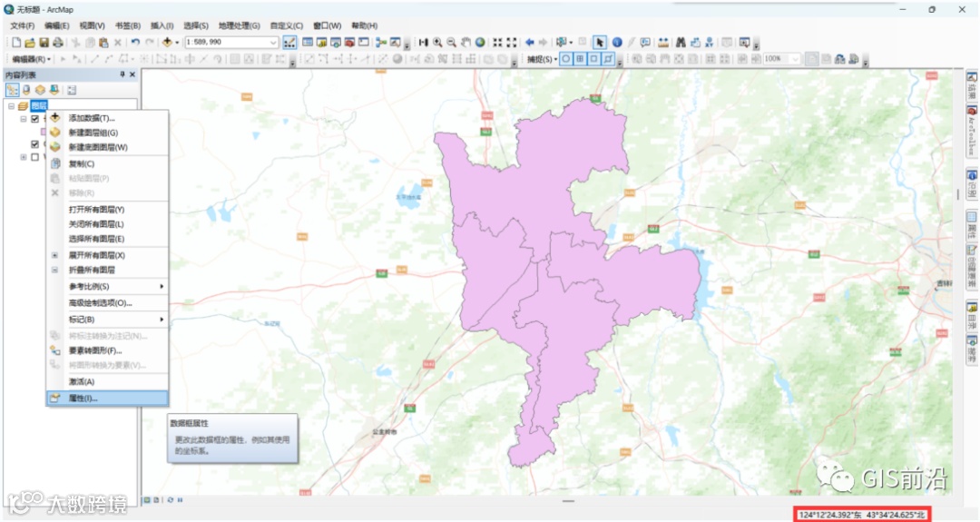
Task: Collapse the first layer's legend expander
Action: [x=23, y=119]
